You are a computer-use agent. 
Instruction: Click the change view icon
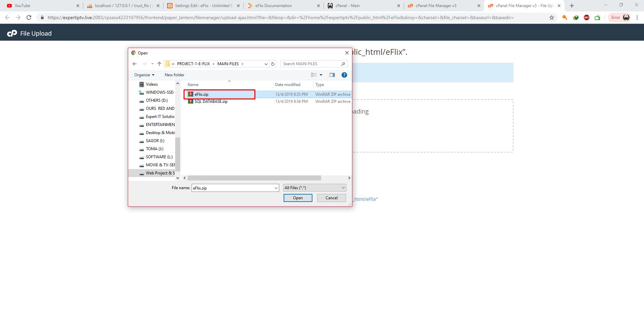coord(314,75)
